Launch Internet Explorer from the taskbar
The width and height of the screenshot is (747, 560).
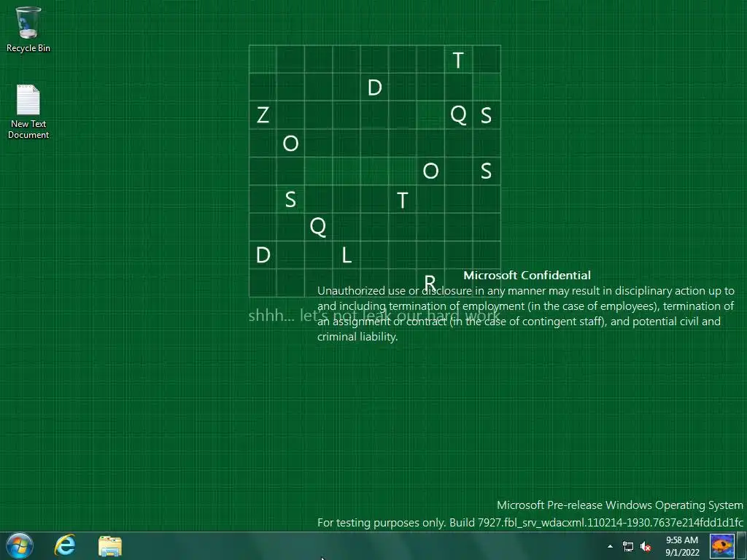(65, 545)
